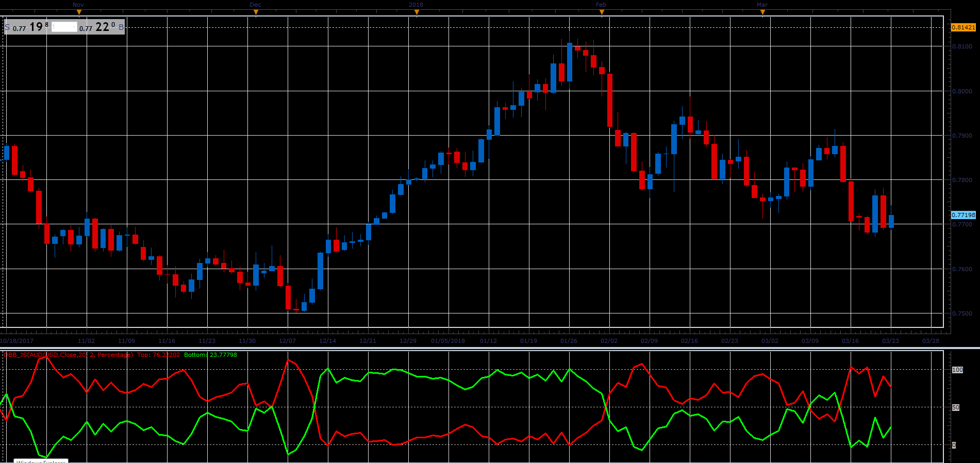Click the 10/18/2017 date axis label
Image resolution: width=980 pixels, height=463 pixels.
16,341
